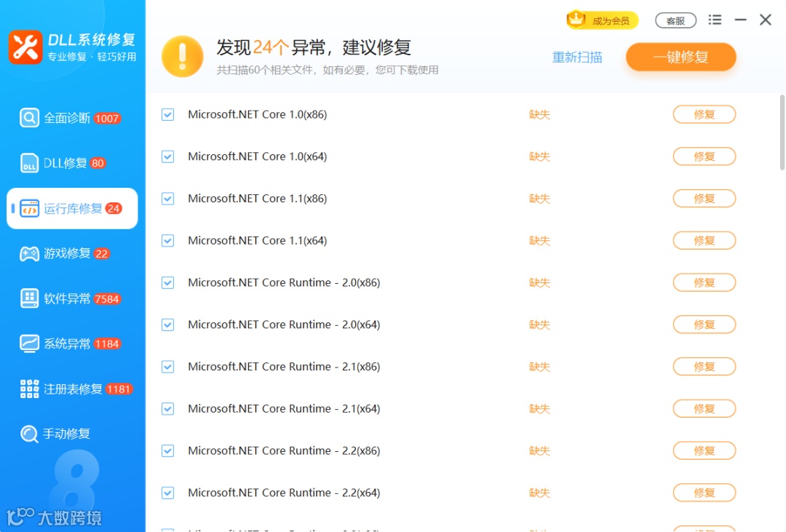The image size is (786, 532).
Task: Click 修复 for Core Runtime - 2.1(x86)
Action: click(704, 367)
